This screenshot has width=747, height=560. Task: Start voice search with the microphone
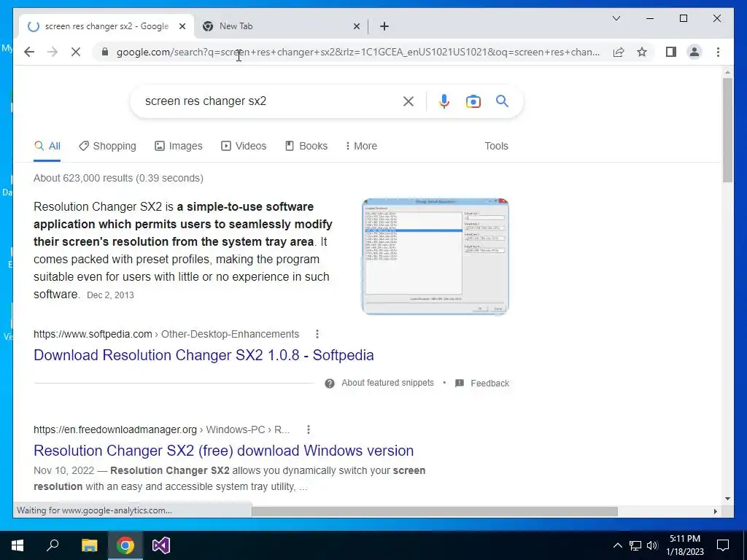[x=444, y=101]
